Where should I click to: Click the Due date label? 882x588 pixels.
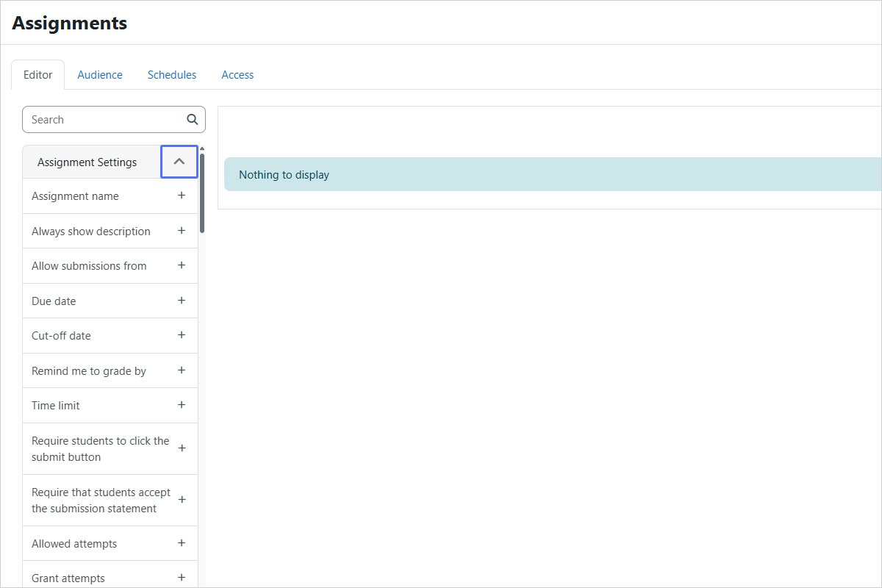tap(54, 301)
